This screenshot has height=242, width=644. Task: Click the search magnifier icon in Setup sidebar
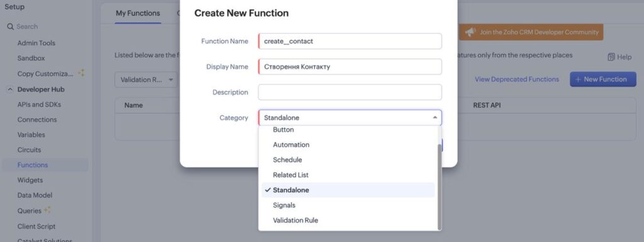(10, 26)
